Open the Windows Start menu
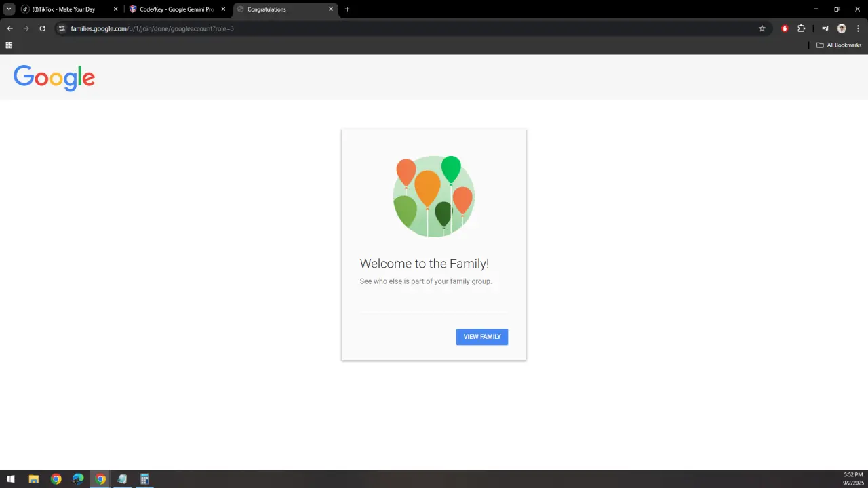This screenshot has width=868, height=488. tap(11, 479)
